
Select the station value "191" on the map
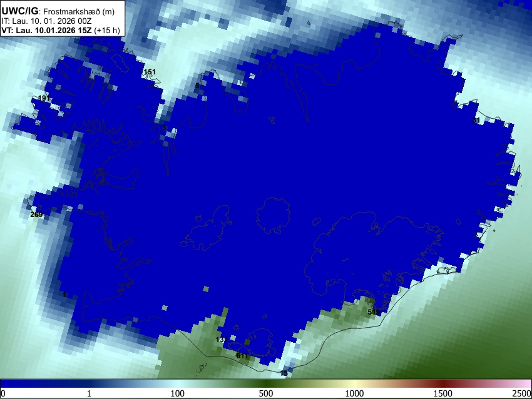click(x=44, y=98)
